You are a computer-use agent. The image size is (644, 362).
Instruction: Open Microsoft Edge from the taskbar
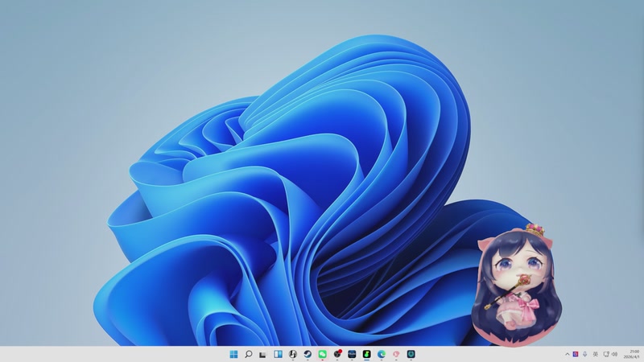[x=382, y=354]
